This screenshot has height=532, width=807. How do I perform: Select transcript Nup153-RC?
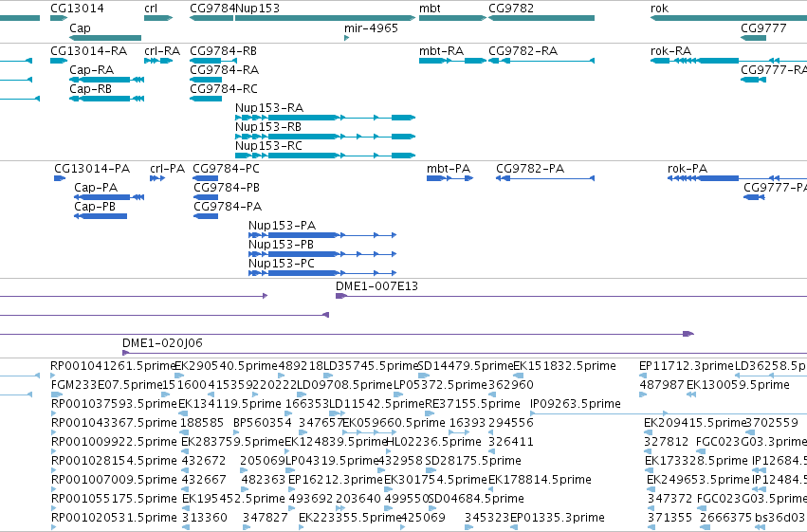coord(268,146)
